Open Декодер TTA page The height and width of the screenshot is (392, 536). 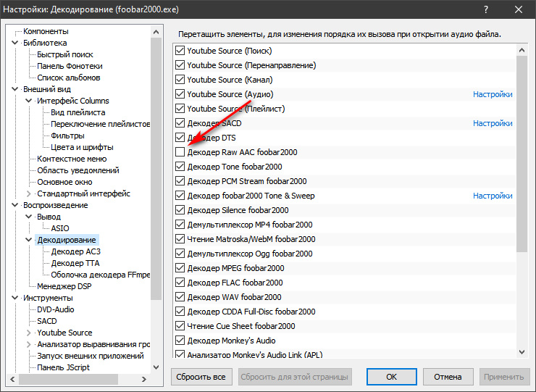pos(75,263)
